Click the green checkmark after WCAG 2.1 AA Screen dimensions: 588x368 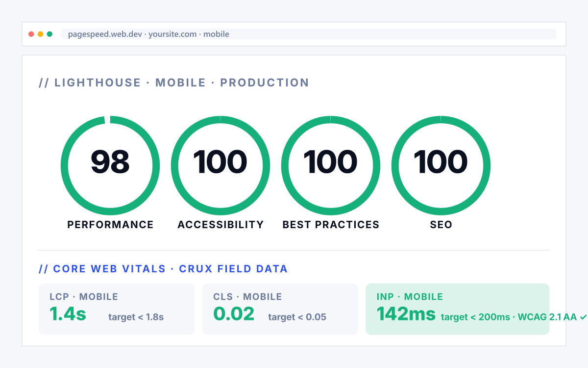[x=583, y=317]
